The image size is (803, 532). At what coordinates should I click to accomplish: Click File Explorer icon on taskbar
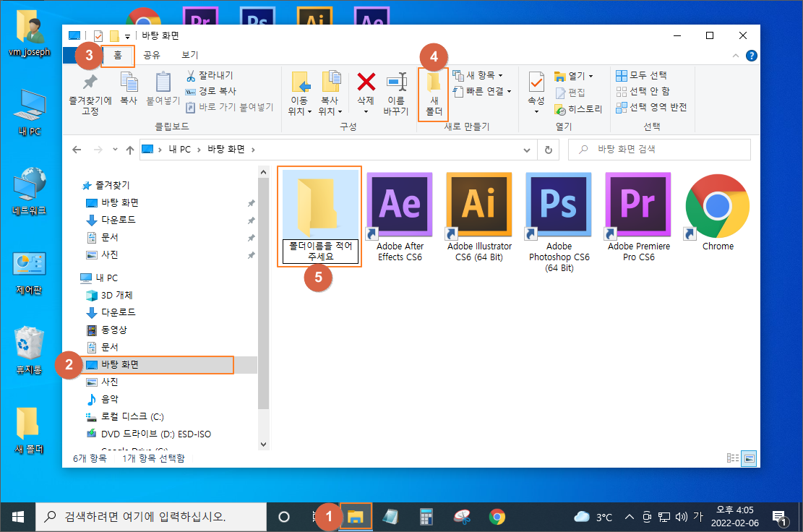point(355,517)
